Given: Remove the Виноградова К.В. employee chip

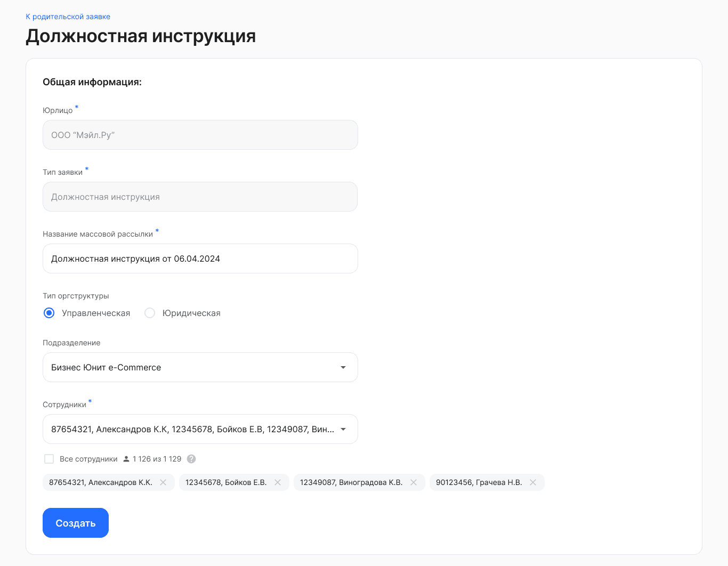Looking at the screenshot, I should (414, 482).
